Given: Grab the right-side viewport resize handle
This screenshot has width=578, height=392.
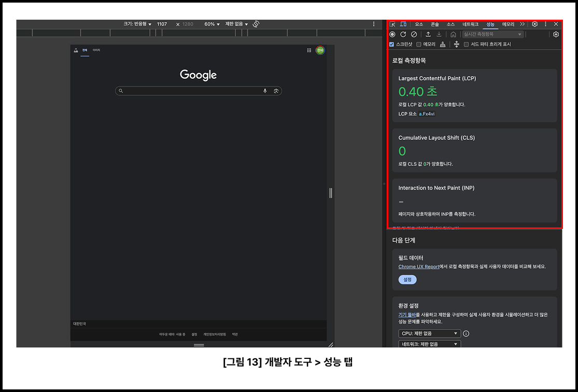Looking at the screenshot, I should tap(331, 193).
